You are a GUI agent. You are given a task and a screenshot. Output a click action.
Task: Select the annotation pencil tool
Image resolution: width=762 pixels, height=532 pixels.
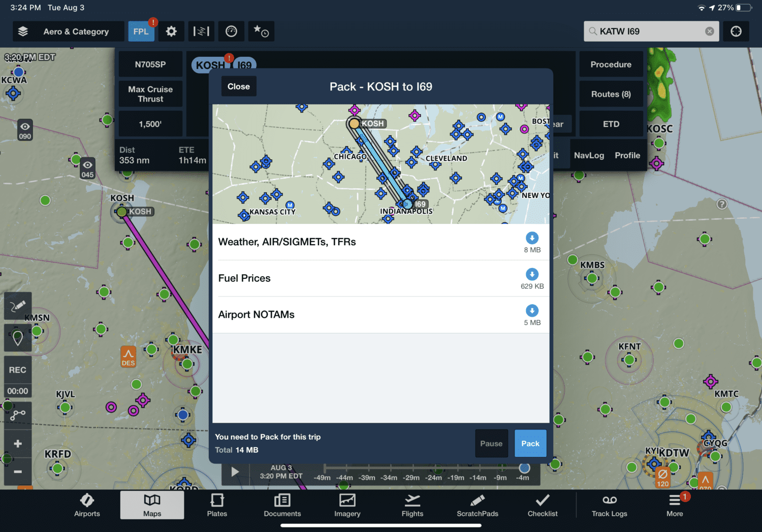pyautogui.click(x=17, y=306)
